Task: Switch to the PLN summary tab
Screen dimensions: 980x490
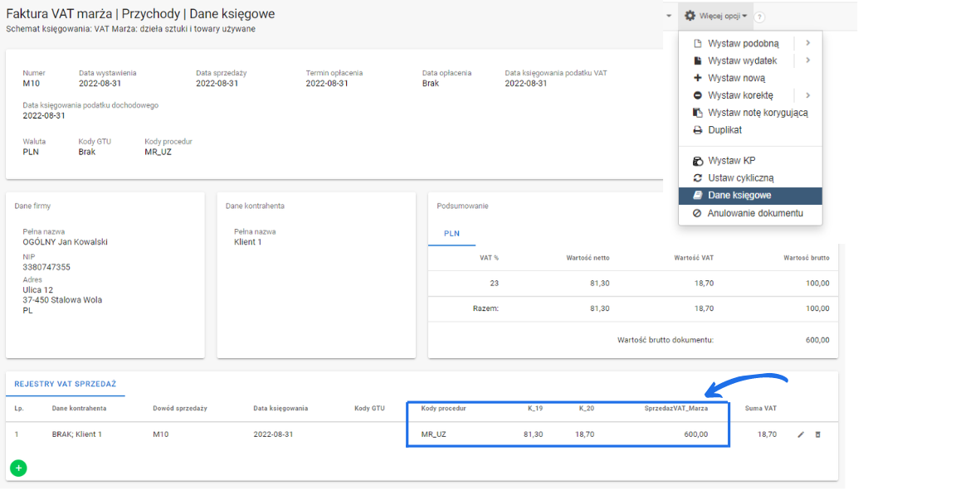Action: click(x=451, y=234)
